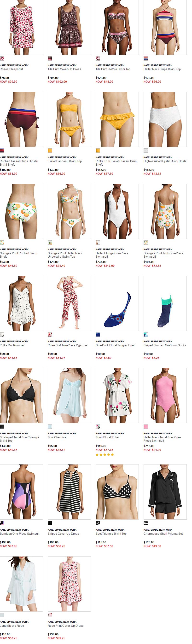Select striped swatch under Halter Neck Stripe Bikini Top
The image size is (192, 644).
pyautogui.click(x=145, y=58)
